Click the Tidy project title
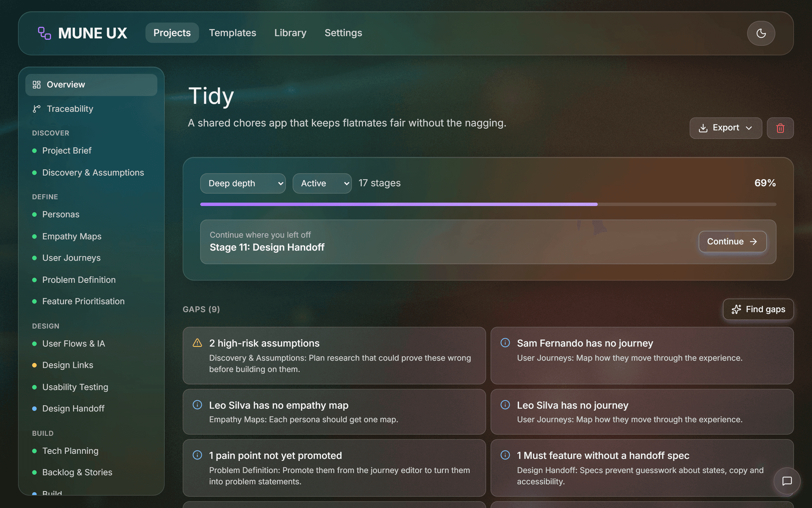The image size is (812, 508). [211, 96]
